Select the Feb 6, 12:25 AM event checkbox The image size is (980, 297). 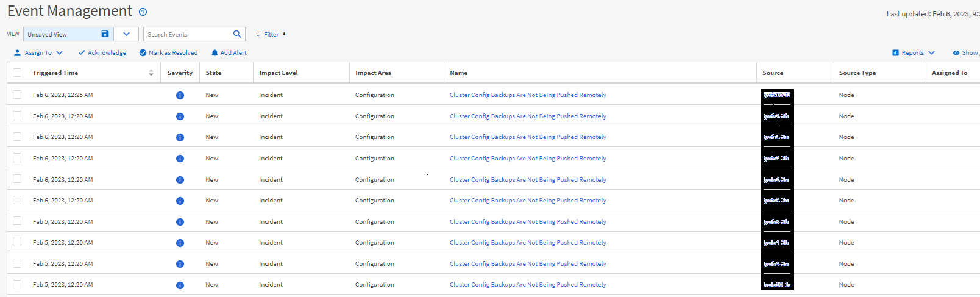coord(17,95)
